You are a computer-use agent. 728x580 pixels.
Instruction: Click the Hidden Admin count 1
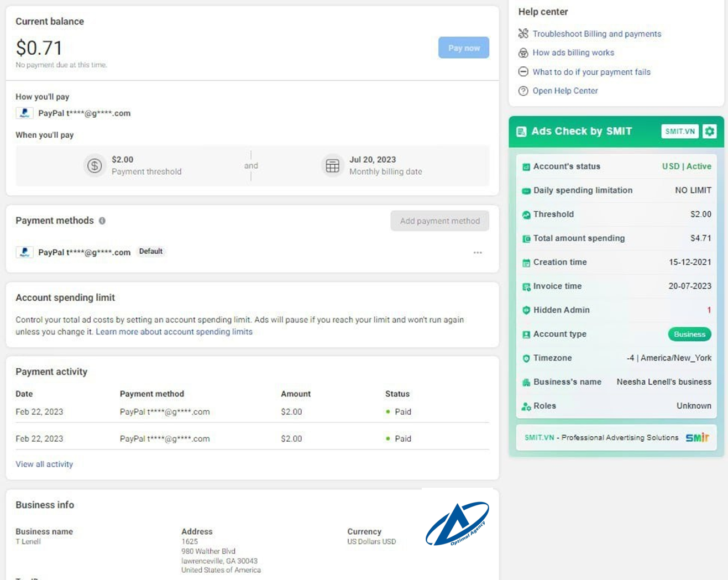(x=709, y=310)
